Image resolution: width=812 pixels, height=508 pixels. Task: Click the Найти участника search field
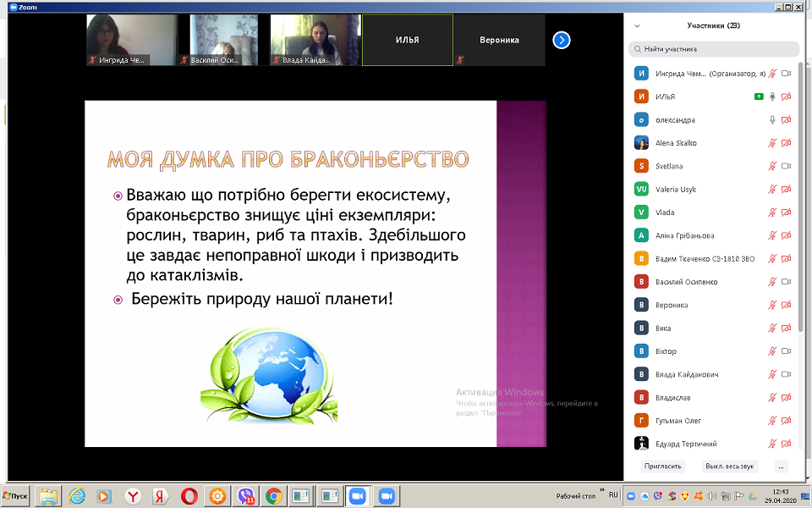[714, 49]
